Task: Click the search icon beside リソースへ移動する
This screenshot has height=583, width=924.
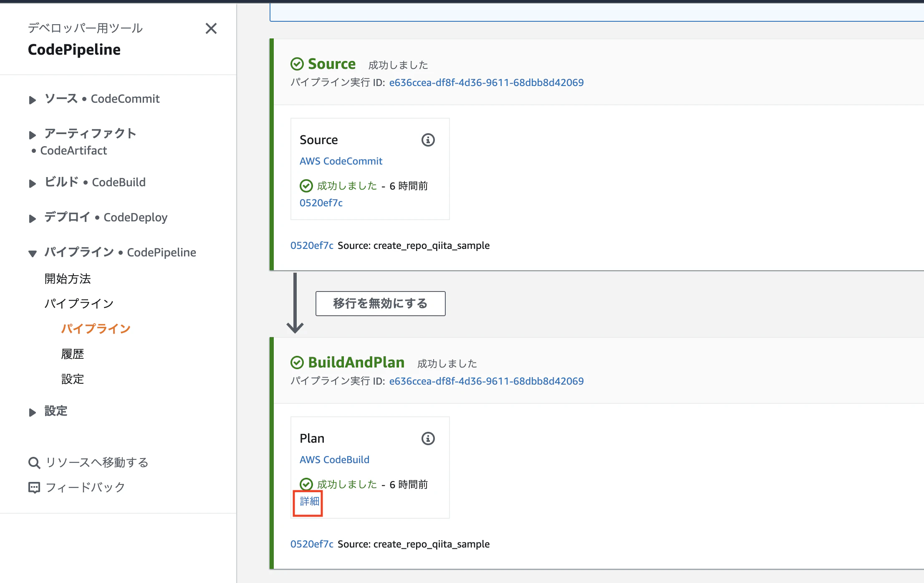Action: [x=34, y=463]
